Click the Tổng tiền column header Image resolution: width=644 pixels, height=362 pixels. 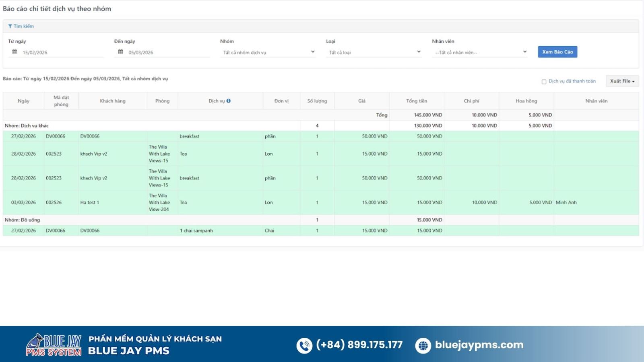[416, 101]
